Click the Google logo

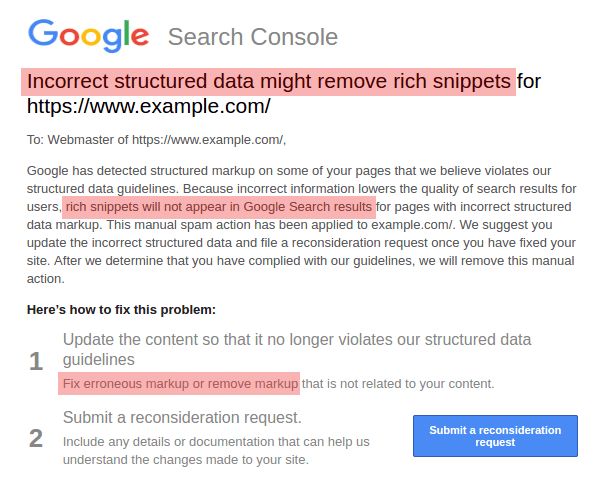click(x=89, y=35)
